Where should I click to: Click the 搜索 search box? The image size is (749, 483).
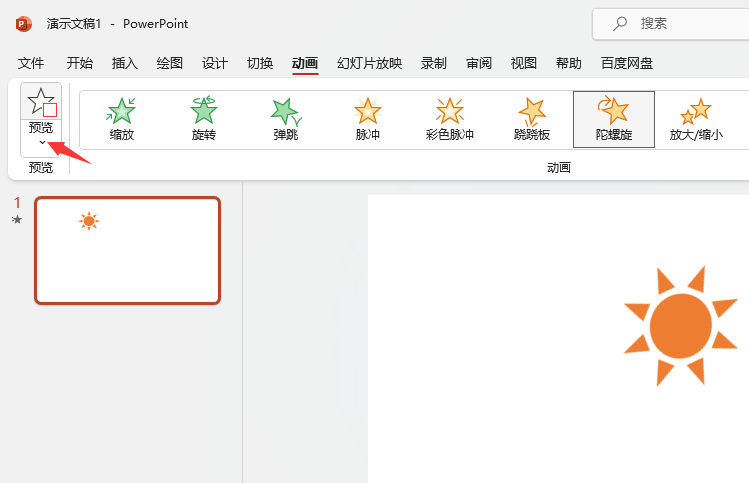point(671,23)
